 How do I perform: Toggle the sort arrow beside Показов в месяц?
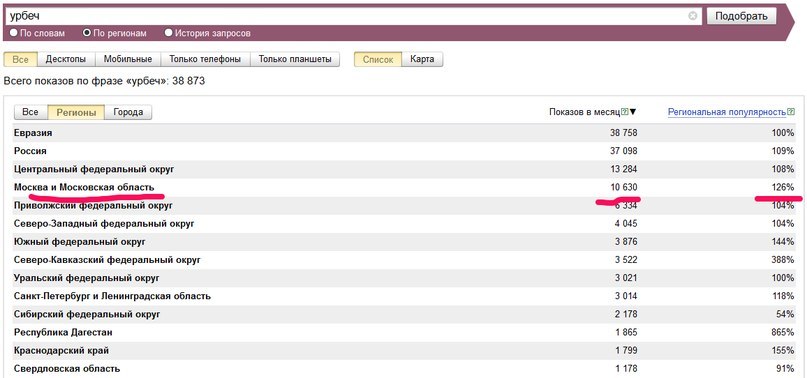coord(633,112)
